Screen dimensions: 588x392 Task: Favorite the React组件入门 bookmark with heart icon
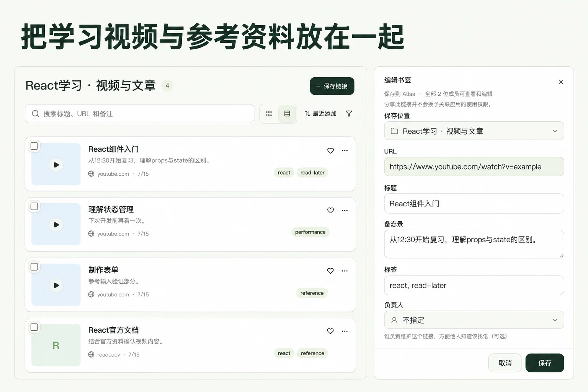pyautogui.click(x=331, y=151)
